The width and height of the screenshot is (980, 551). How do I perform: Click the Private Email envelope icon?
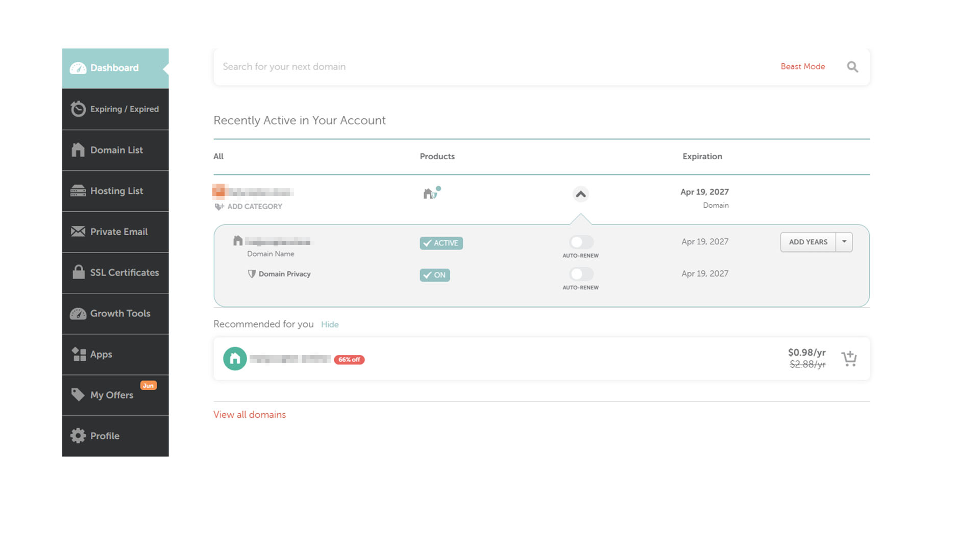pyautogui.click(x=78, y=231)
